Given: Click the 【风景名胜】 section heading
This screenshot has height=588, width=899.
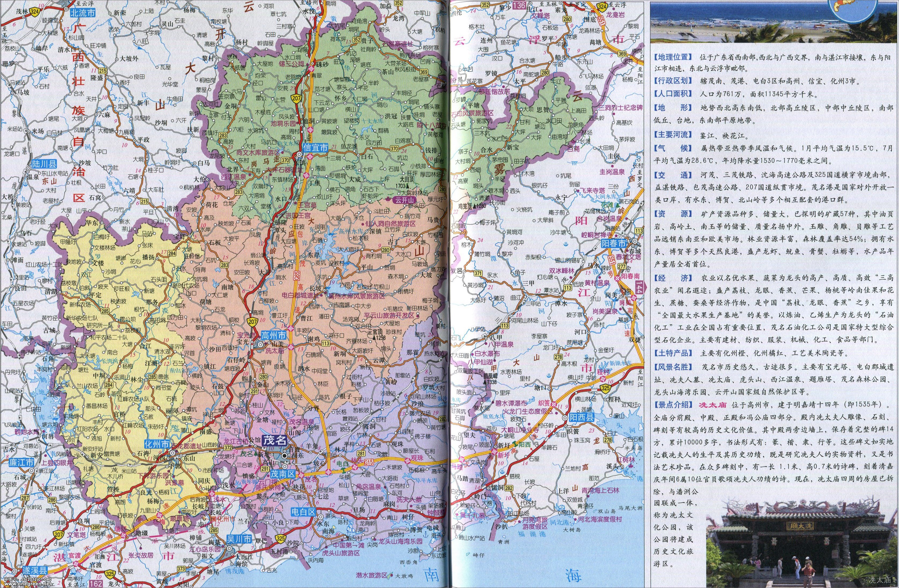Looking at the screenshot, I should 673,367.
